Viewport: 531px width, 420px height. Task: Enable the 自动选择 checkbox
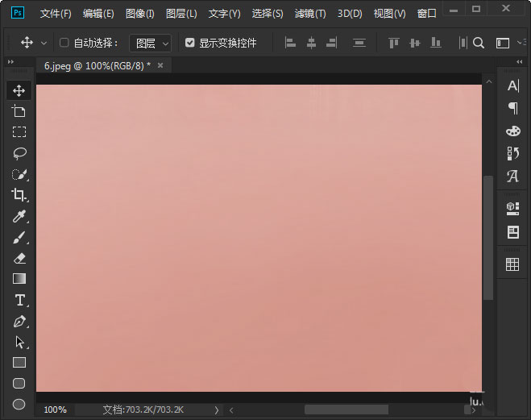click(64, 43)
